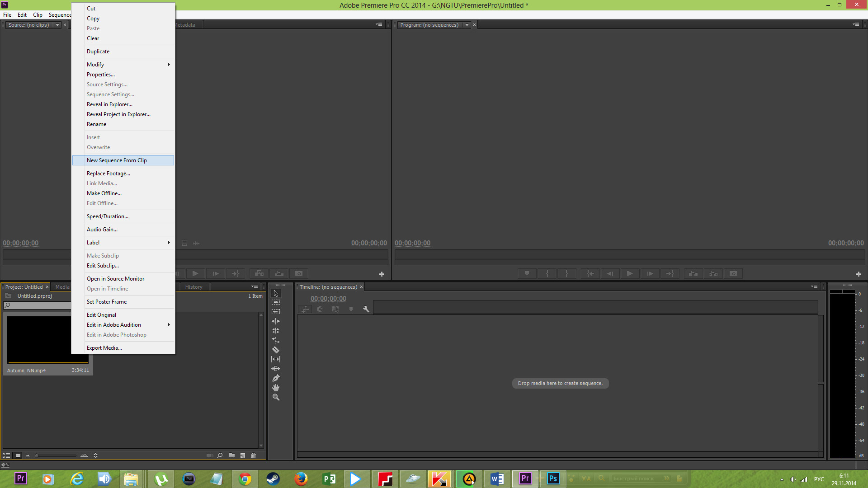Open the File menu
Image resolution: width=868 pixels, height=488 pixels.
[7, 15]
